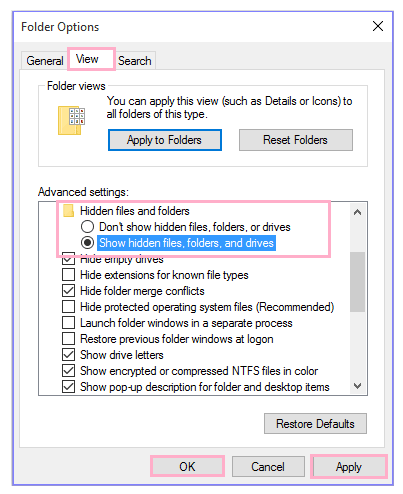Check Hide protected operating system files
Screen dimensions: 403x494
[x=69, y=307]
